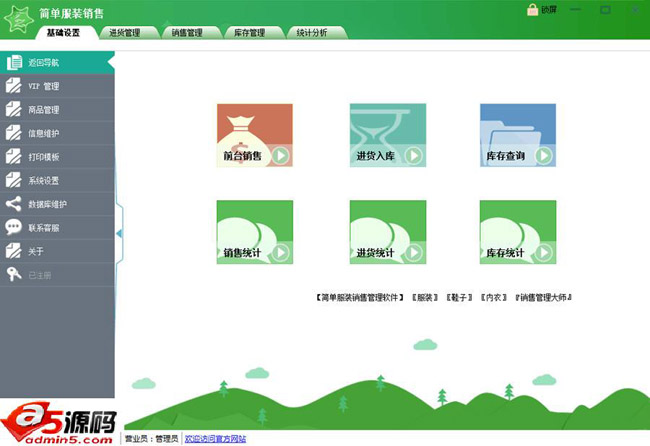The width and height of the screenshot is (650, 446).
Task: Open the 库存查询 folder tile
Action: coord(518,135)
